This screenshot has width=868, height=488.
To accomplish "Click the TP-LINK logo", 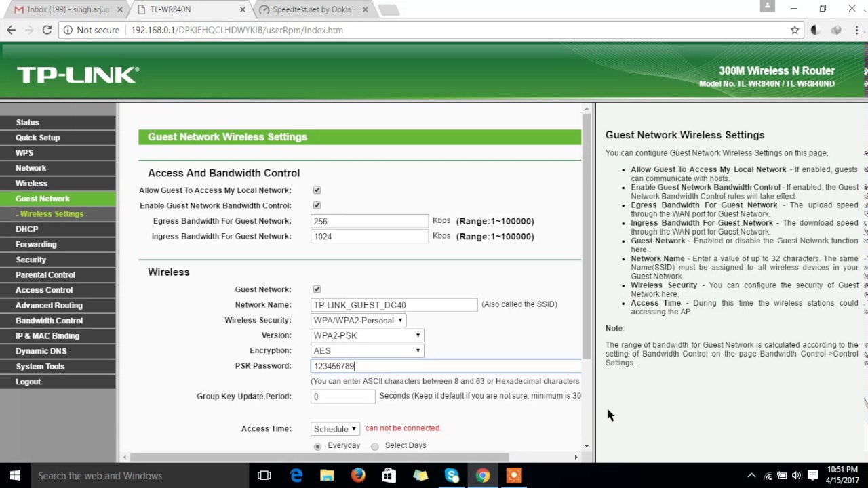I will pos(78,75).
